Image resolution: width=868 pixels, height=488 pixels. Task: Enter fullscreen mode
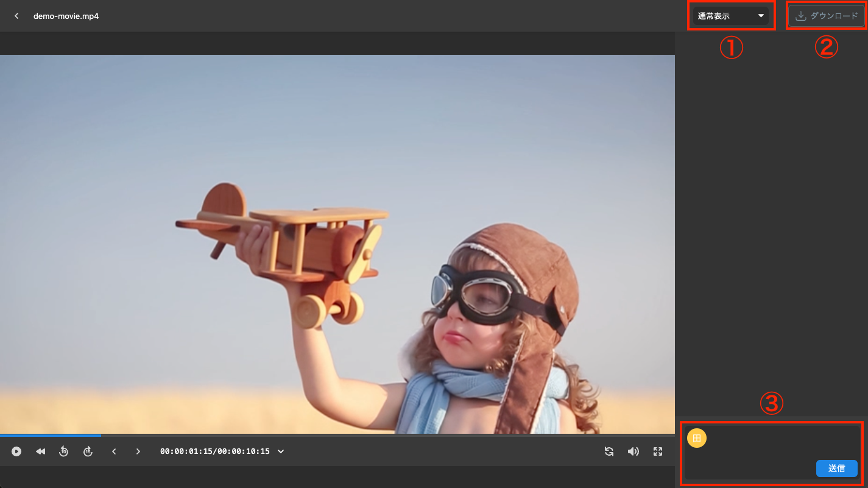click(x=658, y=451)
